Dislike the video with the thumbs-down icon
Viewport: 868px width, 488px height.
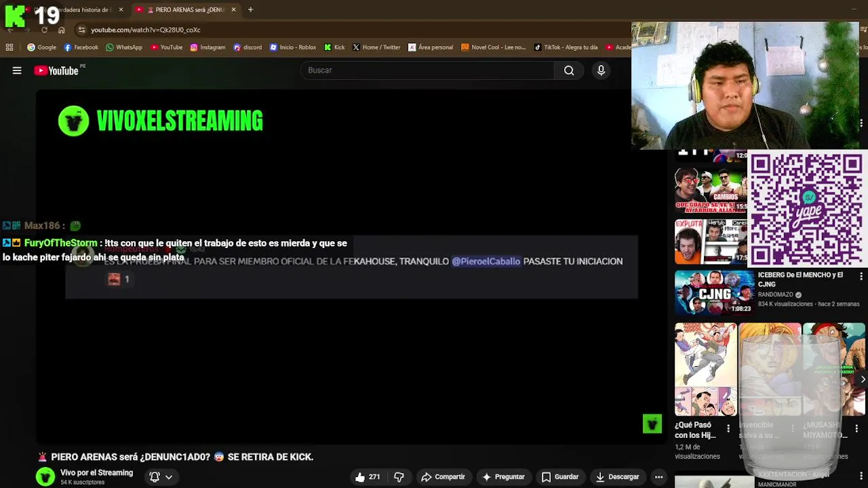coord(399,477)
